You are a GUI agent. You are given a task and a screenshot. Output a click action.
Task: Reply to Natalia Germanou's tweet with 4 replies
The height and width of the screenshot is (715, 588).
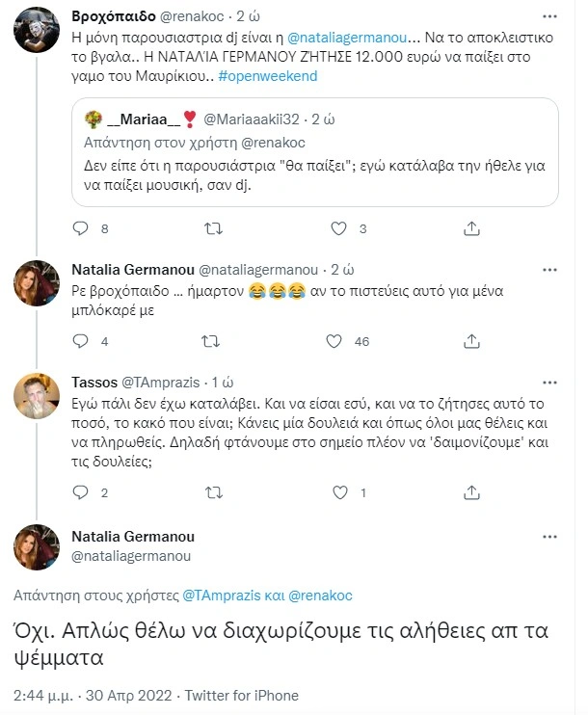click(x=81, y=341)
